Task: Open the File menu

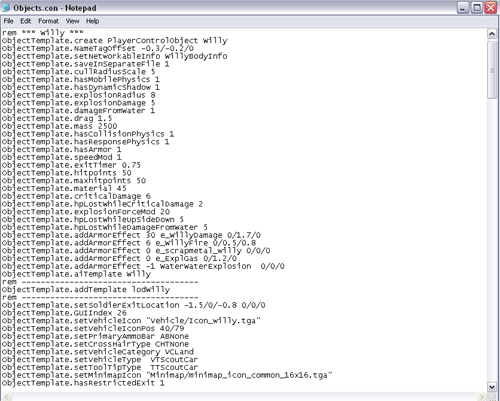Action: coord(8,21)
